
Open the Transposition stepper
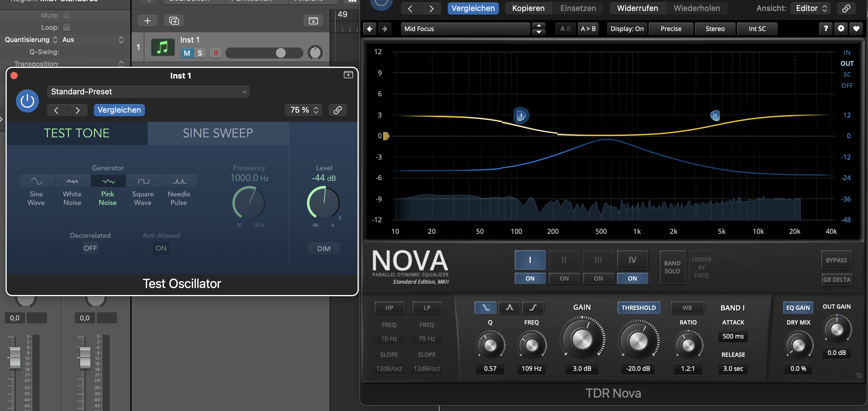[121, 63]
